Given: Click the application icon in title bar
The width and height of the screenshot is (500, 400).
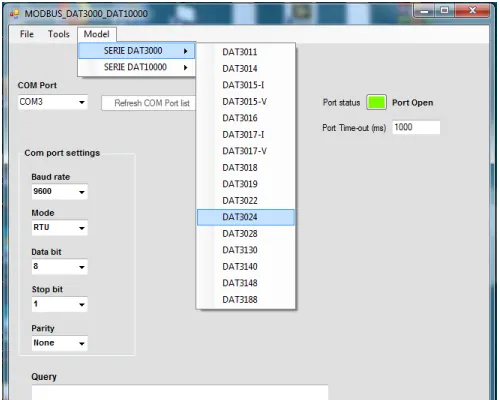Looking at the screenshot, I should [14, 14].
